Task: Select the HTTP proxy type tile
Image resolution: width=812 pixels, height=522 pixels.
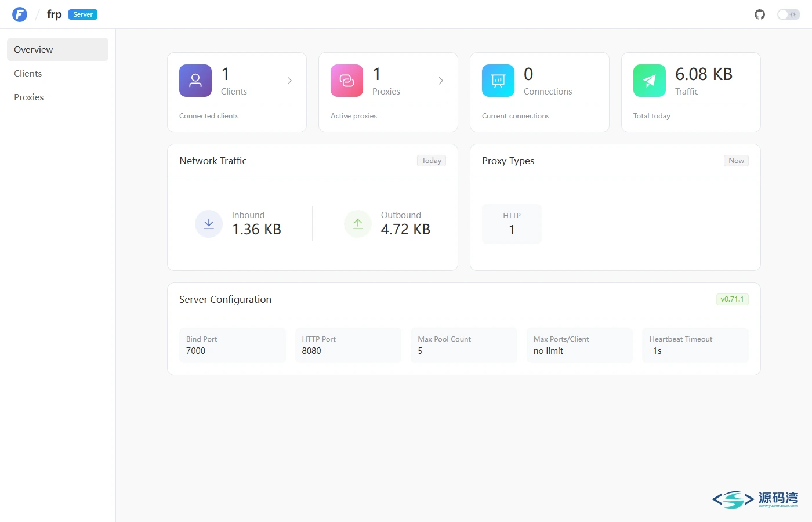Action: click(512, 224)
